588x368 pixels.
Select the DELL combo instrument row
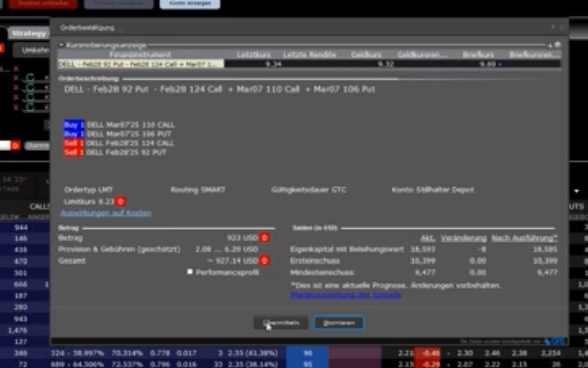pyautogui.click(x=141, y=64)
